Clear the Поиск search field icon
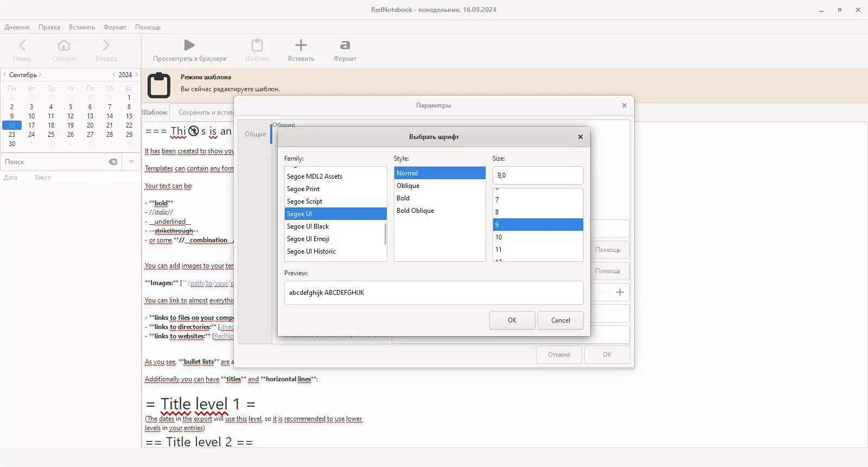Image resolution: width=868 pixels, height=467 pixels. (113, 162)
